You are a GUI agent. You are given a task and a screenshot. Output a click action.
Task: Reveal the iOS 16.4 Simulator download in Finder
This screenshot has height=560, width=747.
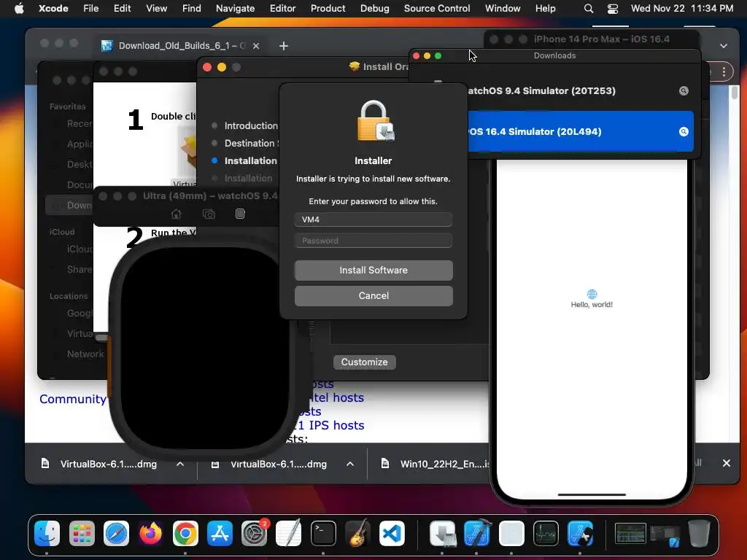(684, 131)
